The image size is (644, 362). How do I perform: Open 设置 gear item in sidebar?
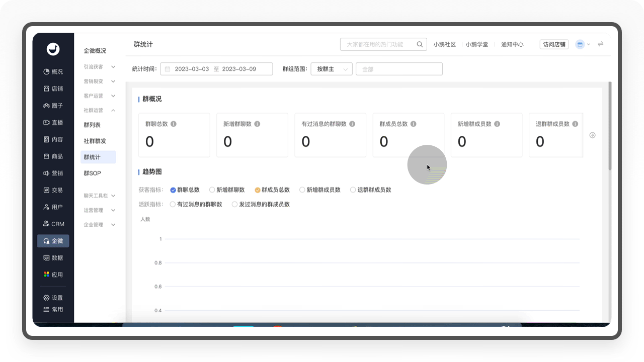pos(53,298)
